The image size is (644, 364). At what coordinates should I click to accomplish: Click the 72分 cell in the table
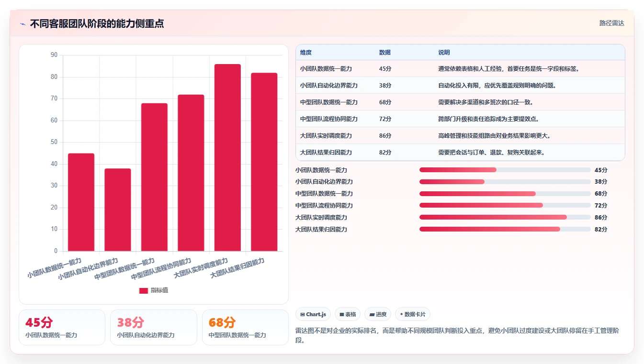coord(385,119)
